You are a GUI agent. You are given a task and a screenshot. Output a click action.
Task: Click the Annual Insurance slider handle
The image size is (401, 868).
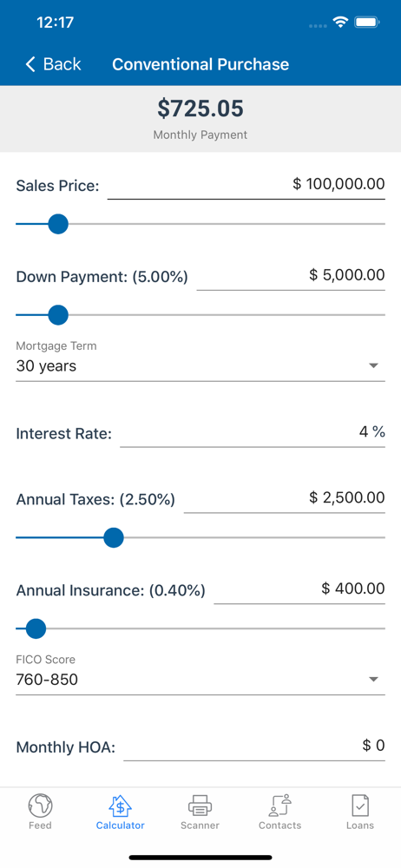(x=36, y=628)
